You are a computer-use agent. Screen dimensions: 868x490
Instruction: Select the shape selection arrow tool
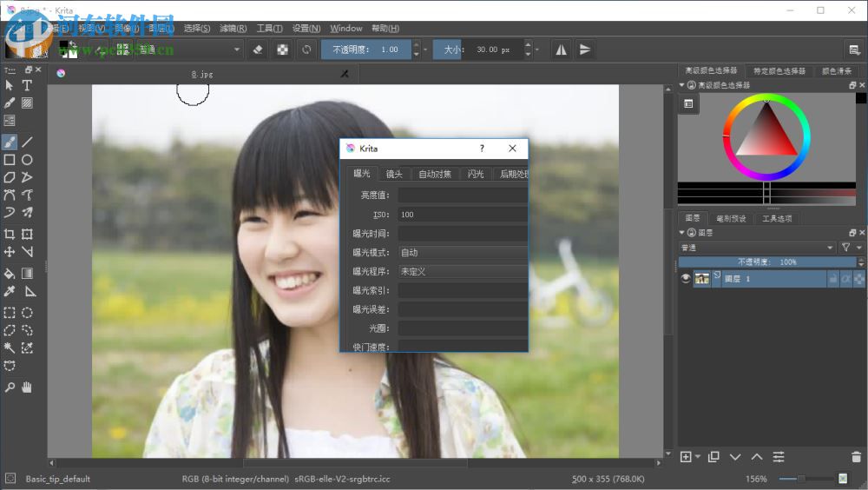pos(10,85)
